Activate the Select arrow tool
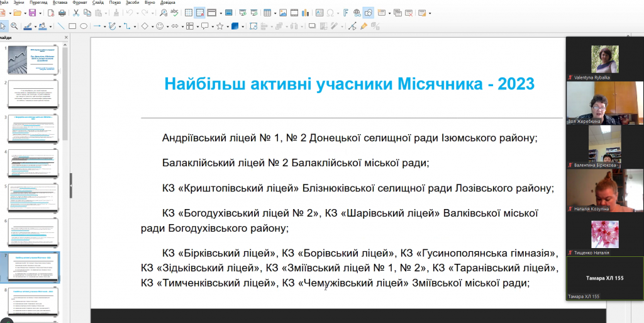The width and height of the screenshot is (644, 323). (3, 26)
